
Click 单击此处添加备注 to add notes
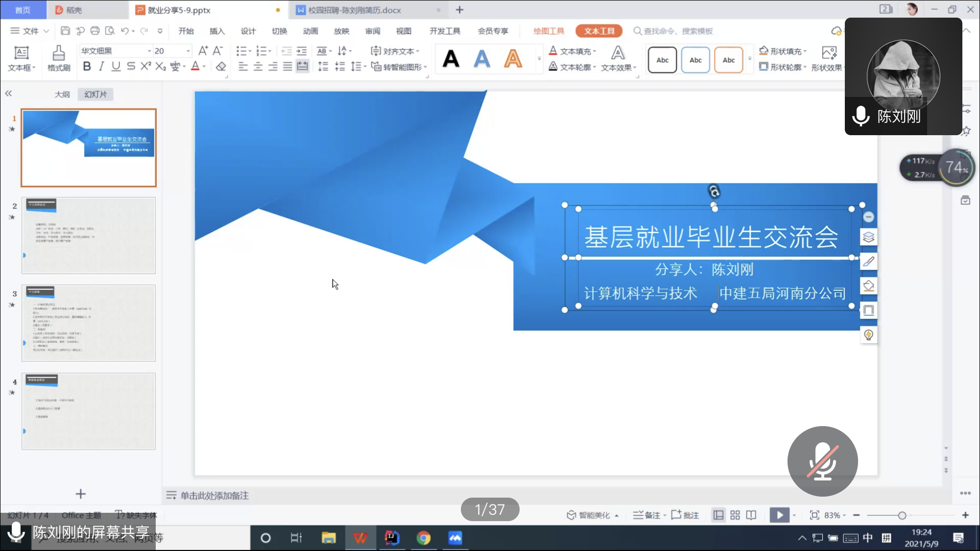tap(214, 496)
